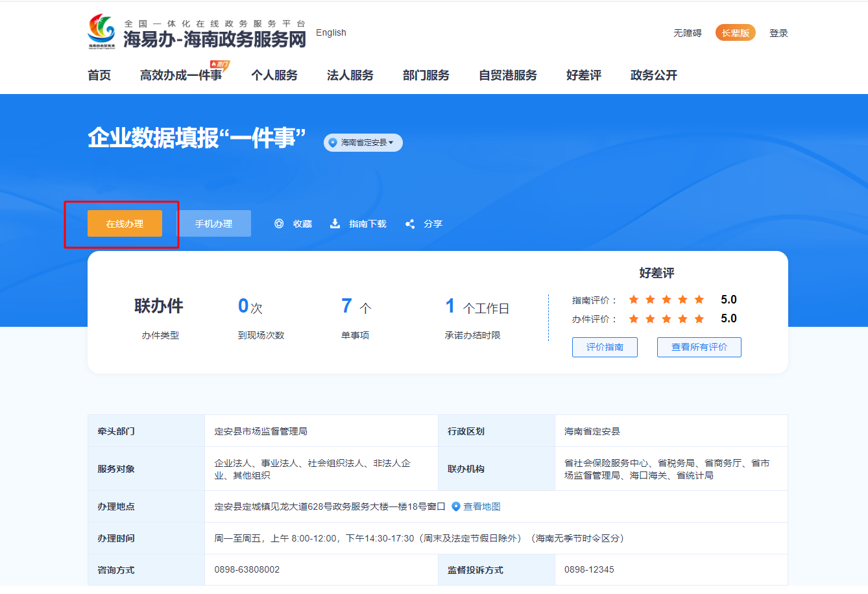Click the 收藏 favorite icon
The height and width of the screenshot is (594, 868).
tap(279, 224)
